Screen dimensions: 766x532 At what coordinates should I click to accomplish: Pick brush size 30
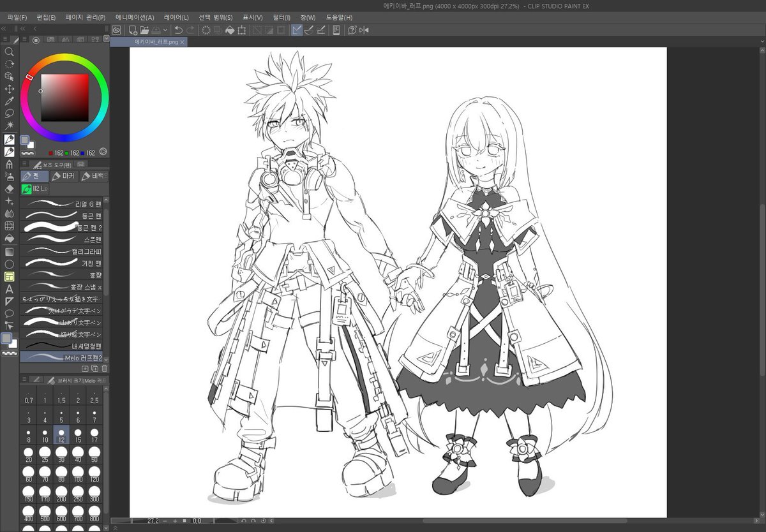point(61,454)
